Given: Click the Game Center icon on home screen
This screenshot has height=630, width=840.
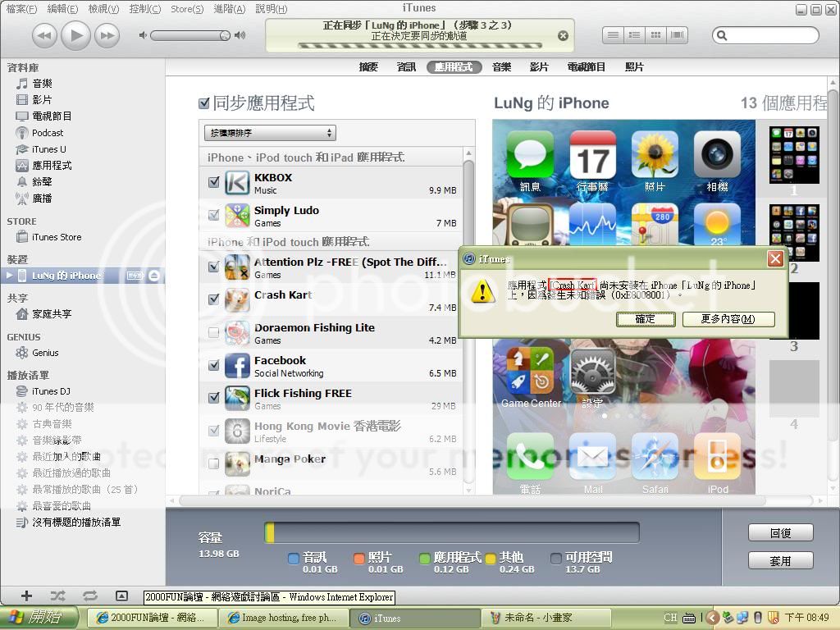Looking at the screenshot, I should pyautogui.click(x=530, y=372).
